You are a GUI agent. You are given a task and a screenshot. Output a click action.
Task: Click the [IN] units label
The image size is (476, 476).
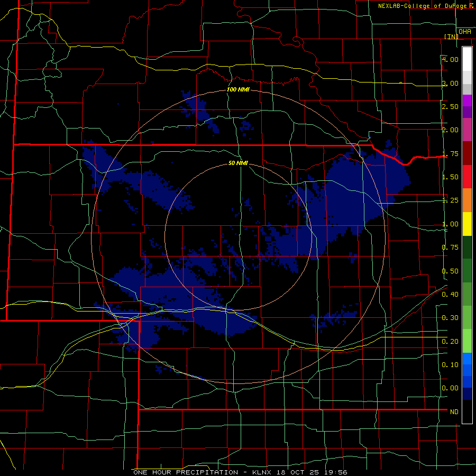452,36
